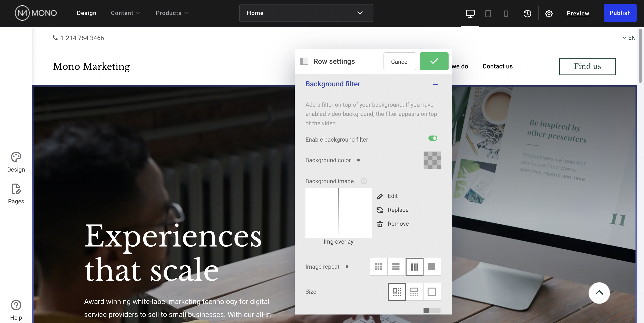Disable the background filter toggle
This screenshot has width=644, height=323.
click(x=433, y=138)
